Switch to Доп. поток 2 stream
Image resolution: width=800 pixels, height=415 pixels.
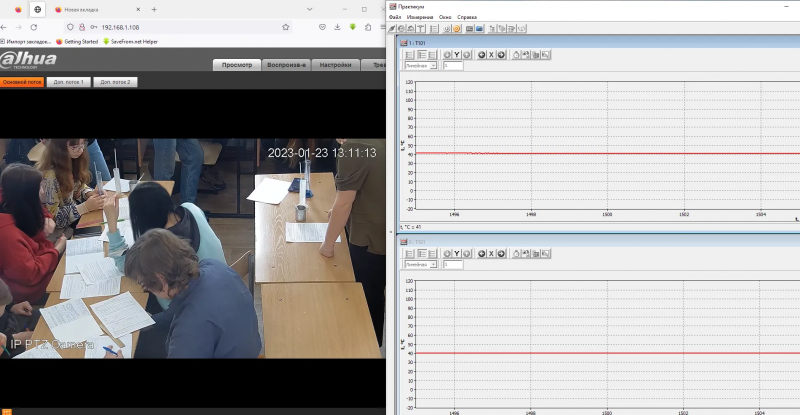point(115,82)
